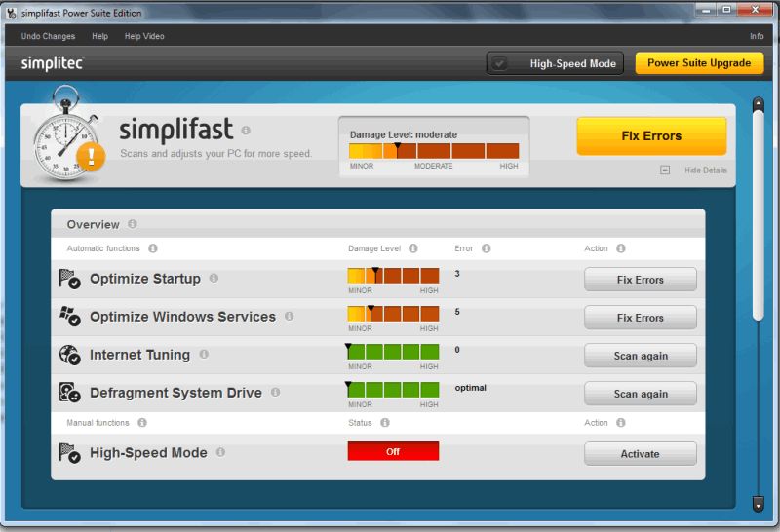780x532 pixels.
Task: Click the scrollbar up arrow
Action: click(x=759, y=104)
